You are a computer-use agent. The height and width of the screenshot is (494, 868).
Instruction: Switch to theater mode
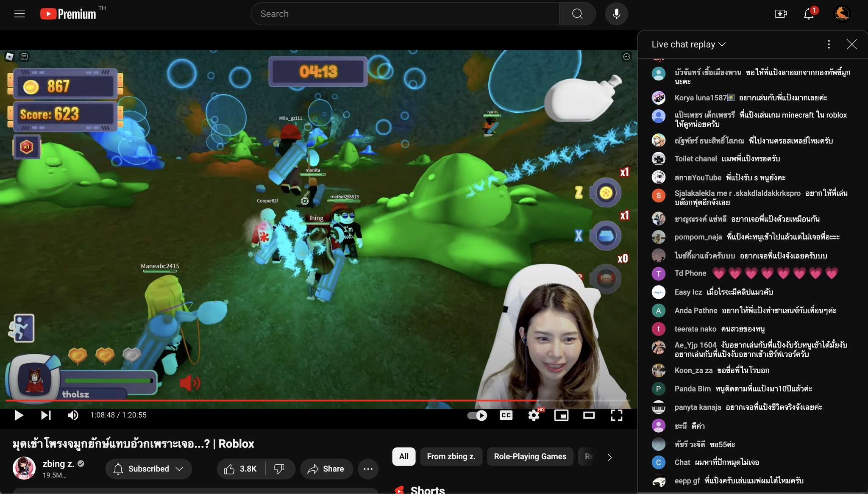tap(589, 415)
